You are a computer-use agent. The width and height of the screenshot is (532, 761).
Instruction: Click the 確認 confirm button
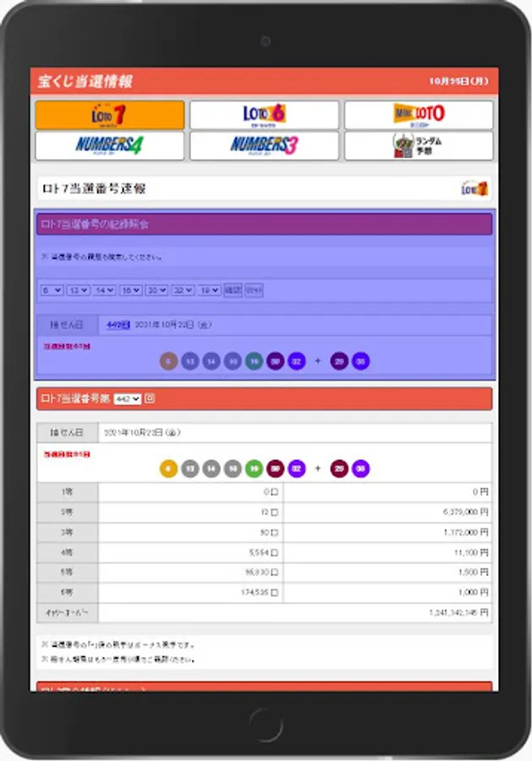tap(233, 290)
